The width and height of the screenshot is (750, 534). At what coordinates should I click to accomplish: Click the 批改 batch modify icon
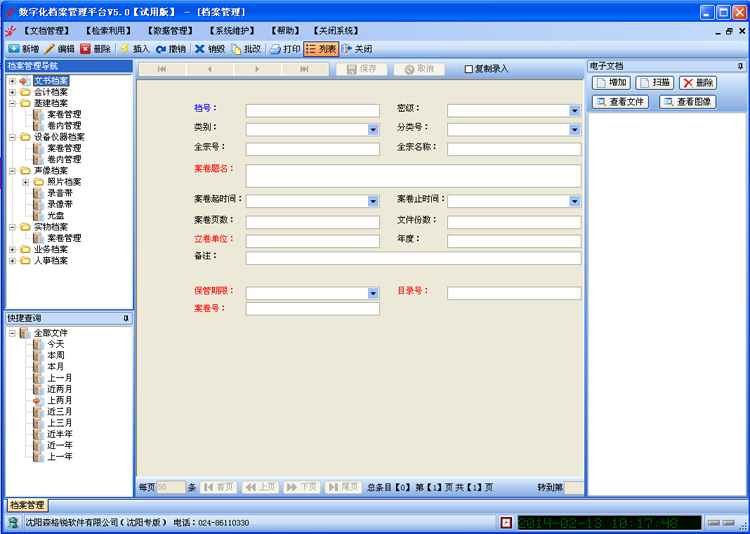(x=237, y=48)
